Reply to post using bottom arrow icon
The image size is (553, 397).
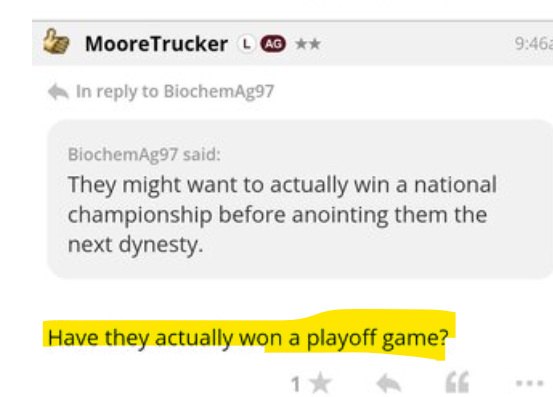389,383
